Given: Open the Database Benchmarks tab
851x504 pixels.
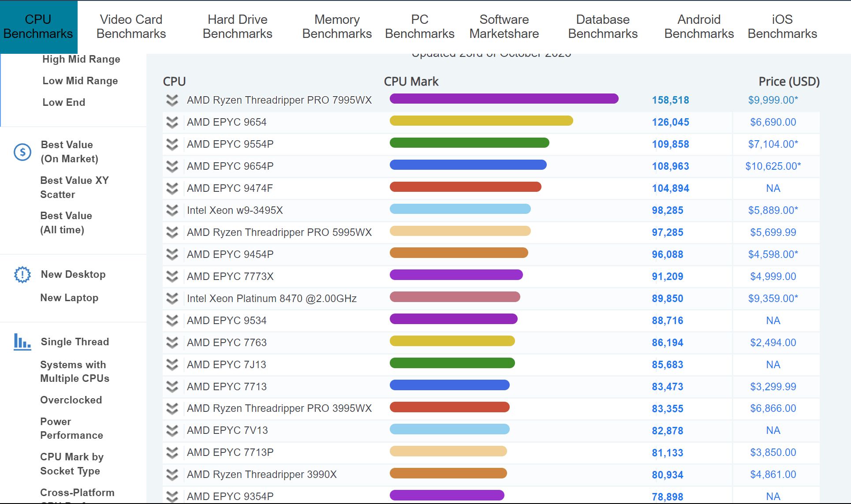Looking at the screenshot, I should 603,26.
